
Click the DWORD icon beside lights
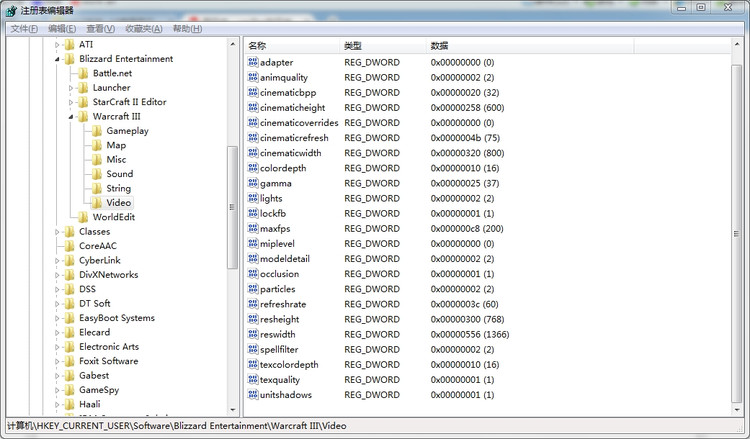253,198
